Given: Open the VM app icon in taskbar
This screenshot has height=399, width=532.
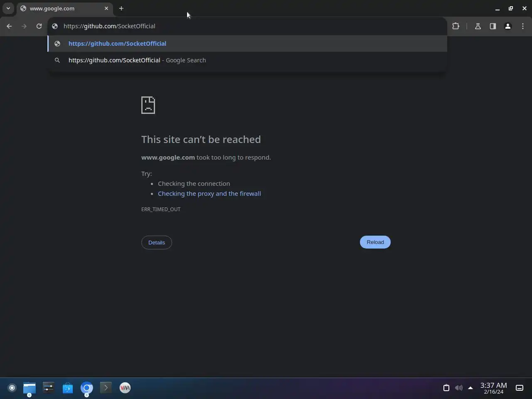Looking at the screenshot, I should pyautogui.click(x=125, y=388).
